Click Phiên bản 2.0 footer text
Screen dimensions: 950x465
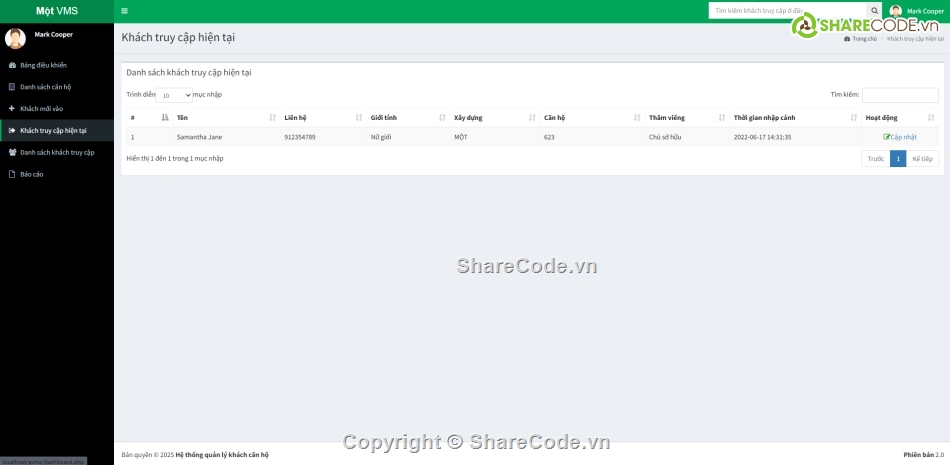click(923, 455)
